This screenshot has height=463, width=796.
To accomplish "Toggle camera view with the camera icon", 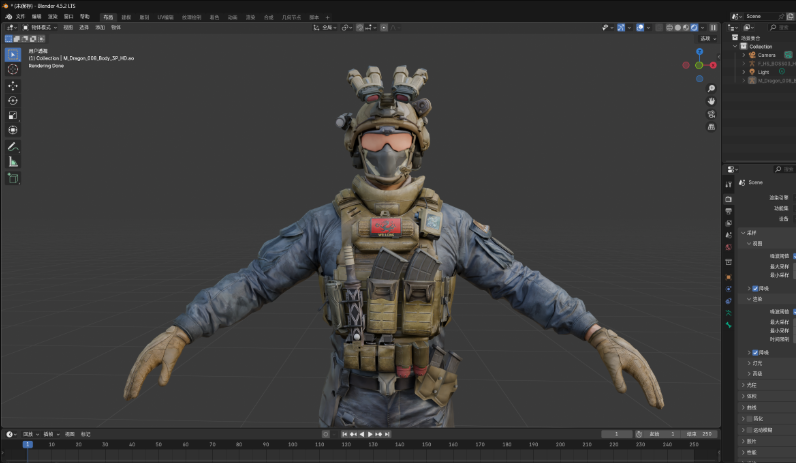I will 711,114.
